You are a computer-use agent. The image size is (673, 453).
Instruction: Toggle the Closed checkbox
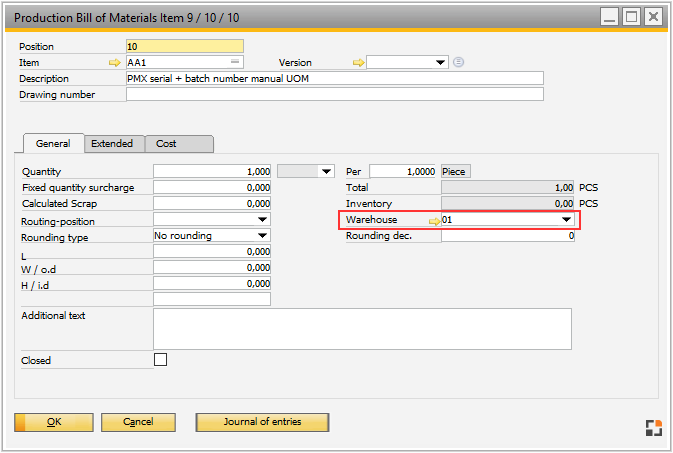(161, 359)
